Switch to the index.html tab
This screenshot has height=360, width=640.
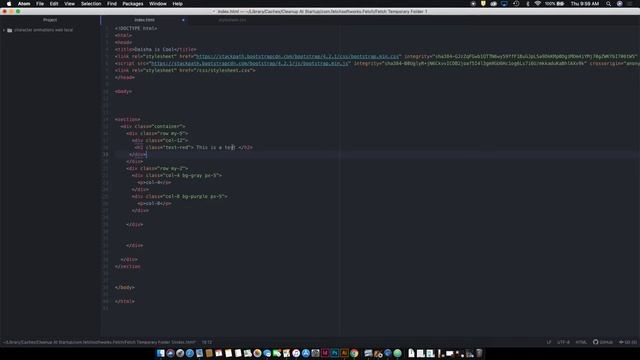[144, 20]
